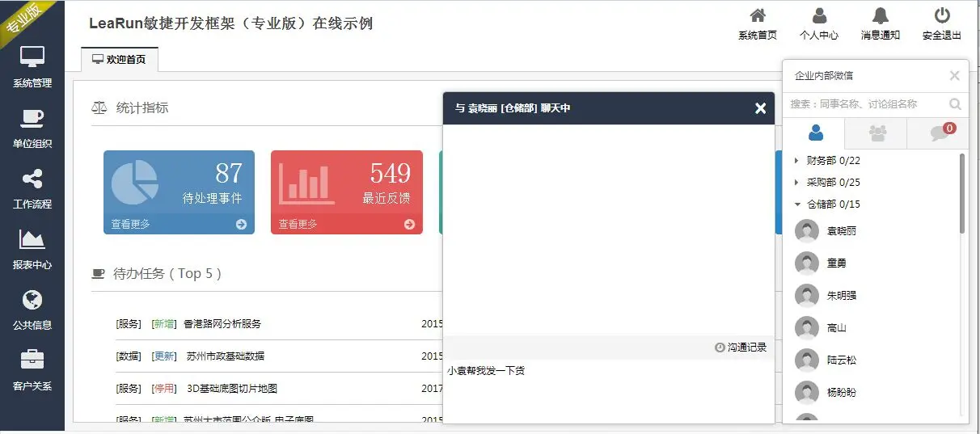Switch to the group contacts tab
This screenshot has width=980, height=434.
877,133
